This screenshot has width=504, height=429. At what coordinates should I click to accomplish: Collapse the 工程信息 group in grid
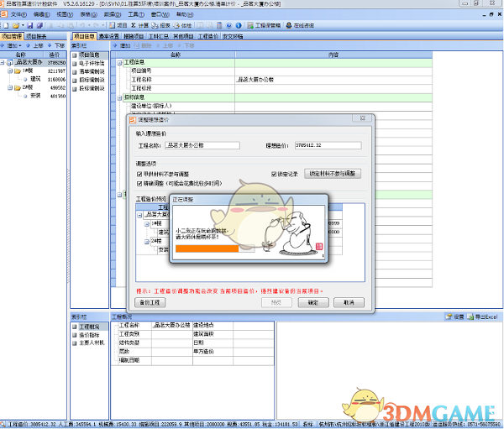pyautogui.click(x=119, y=63)
